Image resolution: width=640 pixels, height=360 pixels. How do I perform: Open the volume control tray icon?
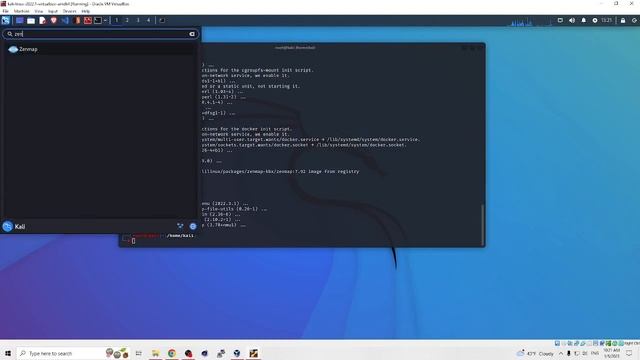point(572,20)
